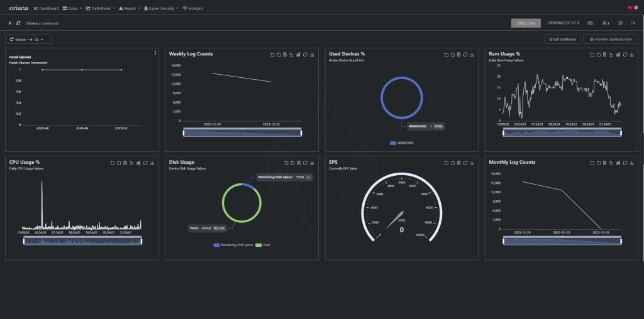This screenshot has width=644, height=319.
Task: Click Add New Dashboard Item button
Action: tap(611, 39)
